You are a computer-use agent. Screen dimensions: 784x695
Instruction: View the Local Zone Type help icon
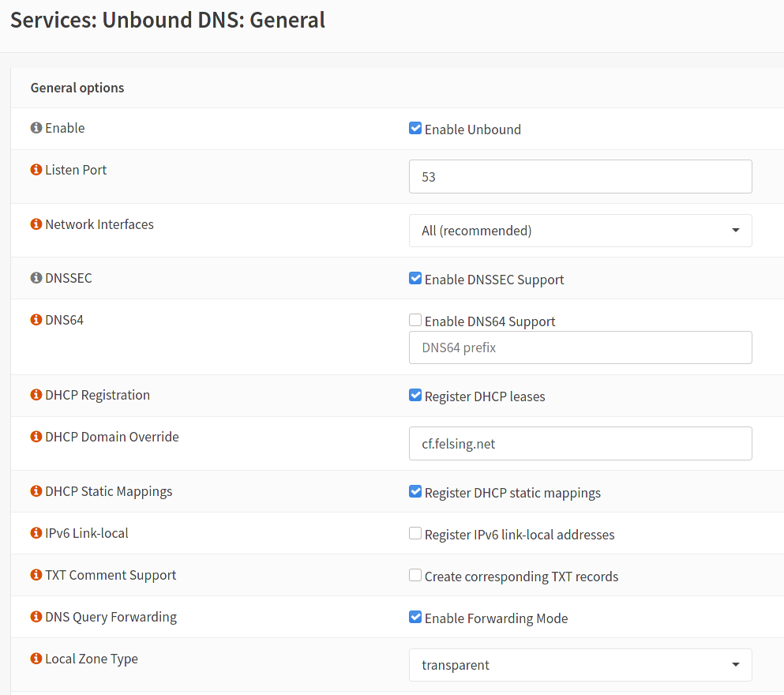[36, 657]
